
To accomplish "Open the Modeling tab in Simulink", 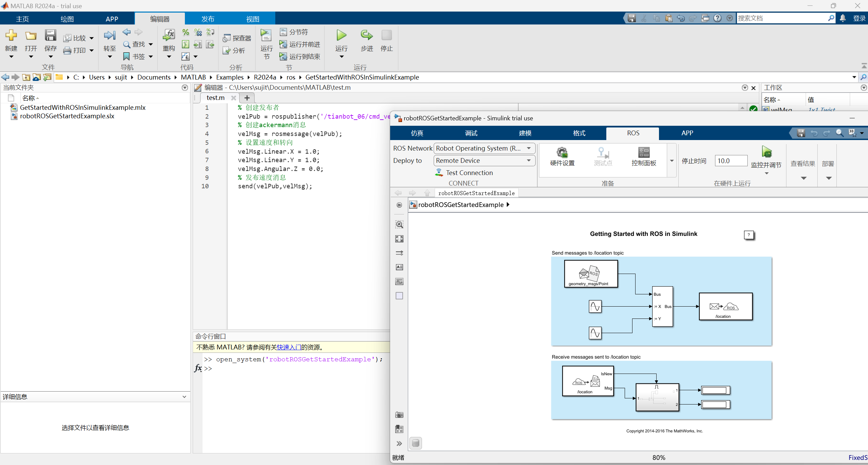I will point(525,133).
